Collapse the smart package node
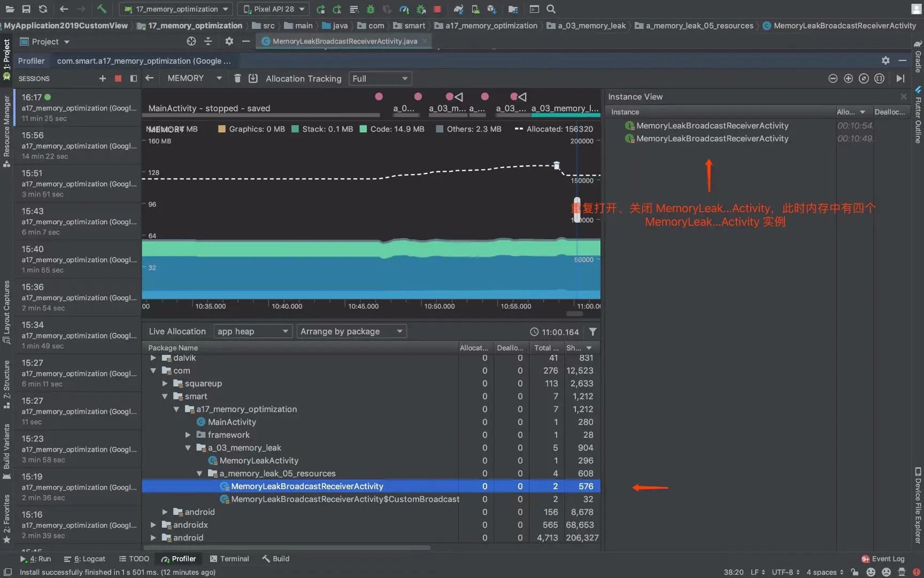Image resolution: width=924 pixels, height=578 pixels. pos(165,397)
